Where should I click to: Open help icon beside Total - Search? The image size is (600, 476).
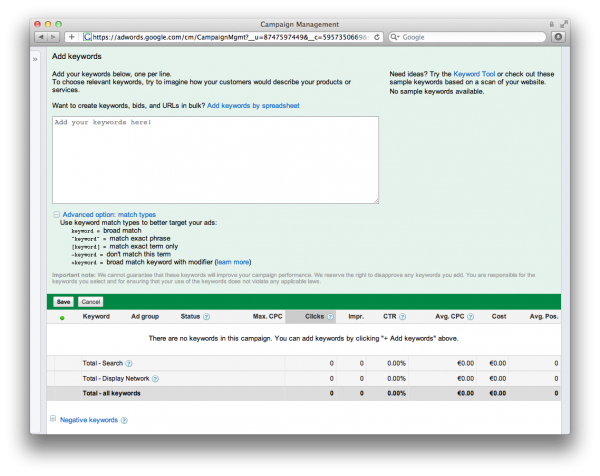click(x=129, y=364)
